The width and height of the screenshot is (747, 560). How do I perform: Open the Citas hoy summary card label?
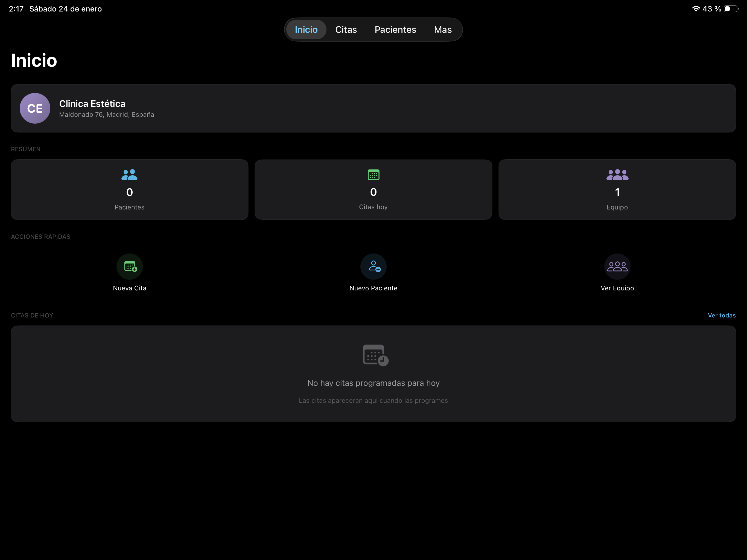tap(373, 207)
